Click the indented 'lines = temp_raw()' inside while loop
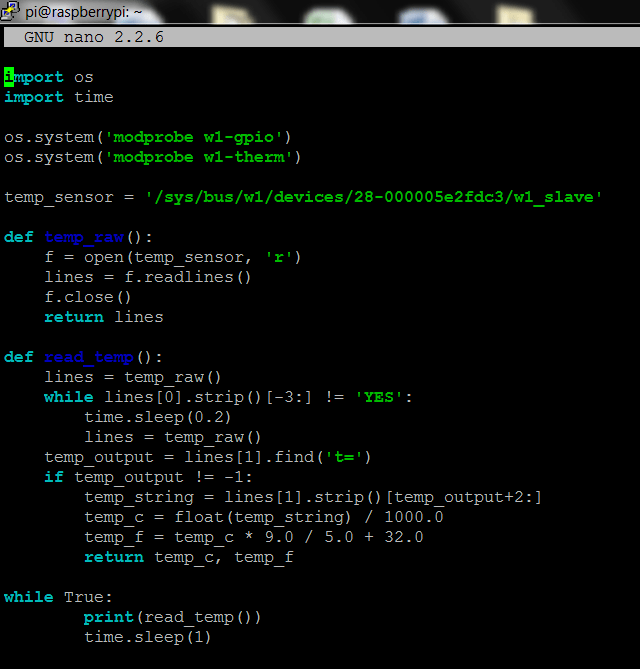The height and width of the screenshot is (669, 640). coord(172,437)
